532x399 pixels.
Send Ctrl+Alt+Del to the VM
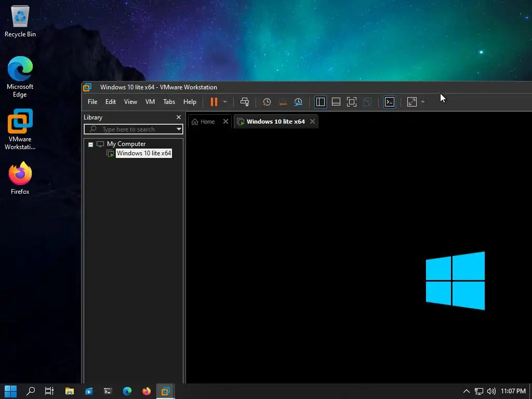point(245,102)
